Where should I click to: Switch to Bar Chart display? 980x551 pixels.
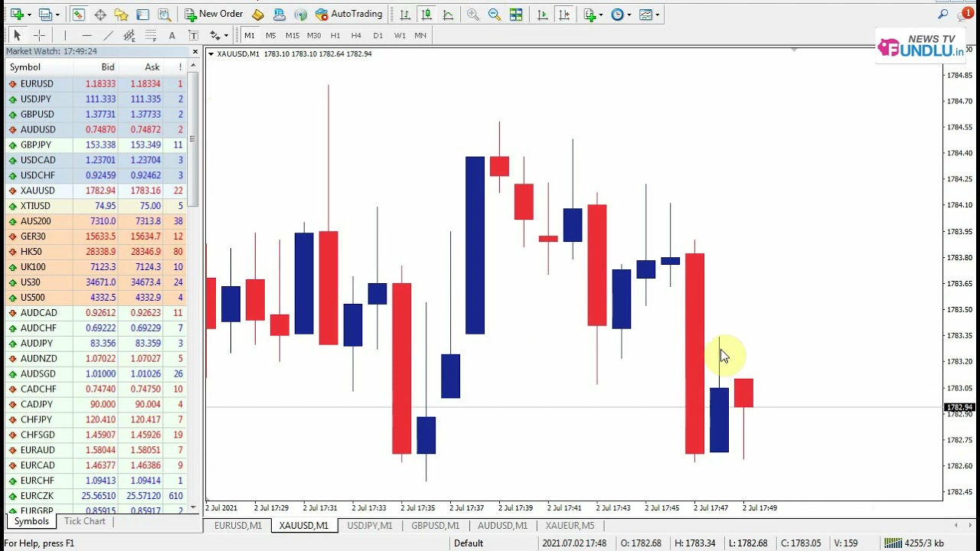click(404, 14)
